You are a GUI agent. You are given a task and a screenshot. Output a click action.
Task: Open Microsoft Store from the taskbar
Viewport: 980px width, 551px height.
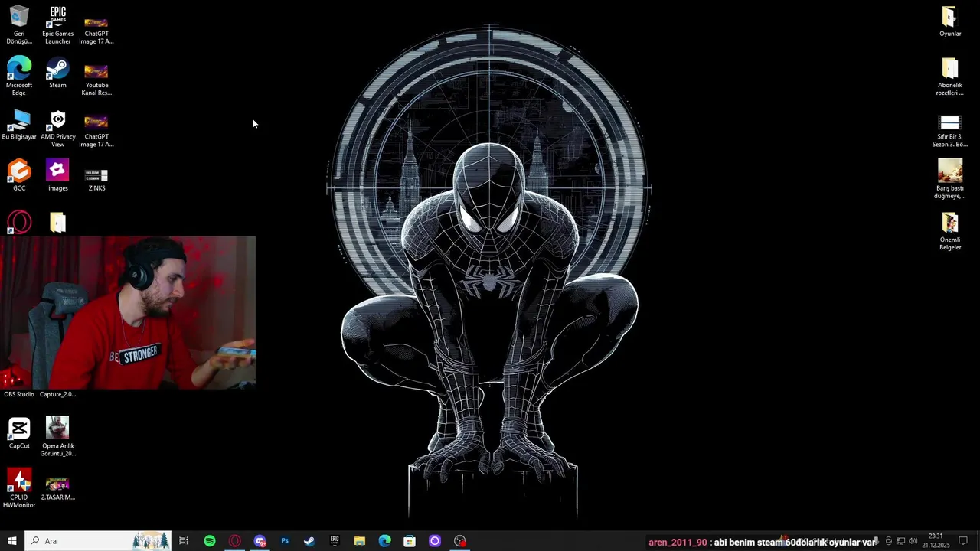(410, 541)
